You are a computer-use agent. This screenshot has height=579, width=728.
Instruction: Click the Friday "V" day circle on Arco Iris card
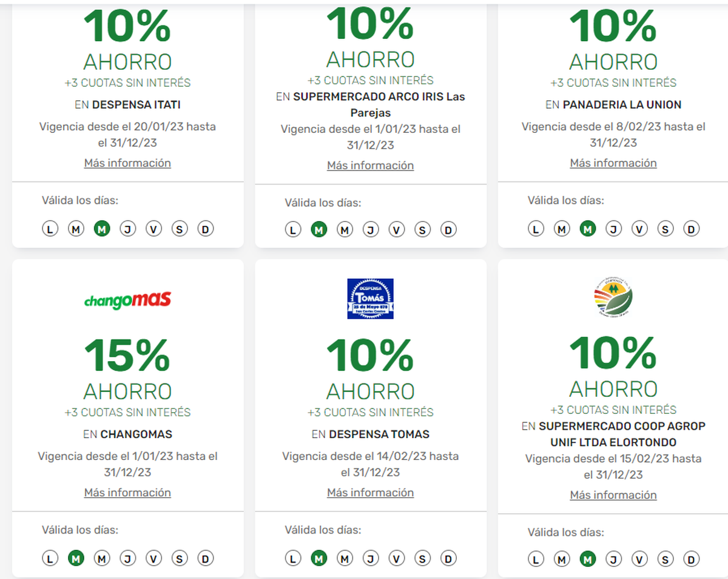coord(397,229)
